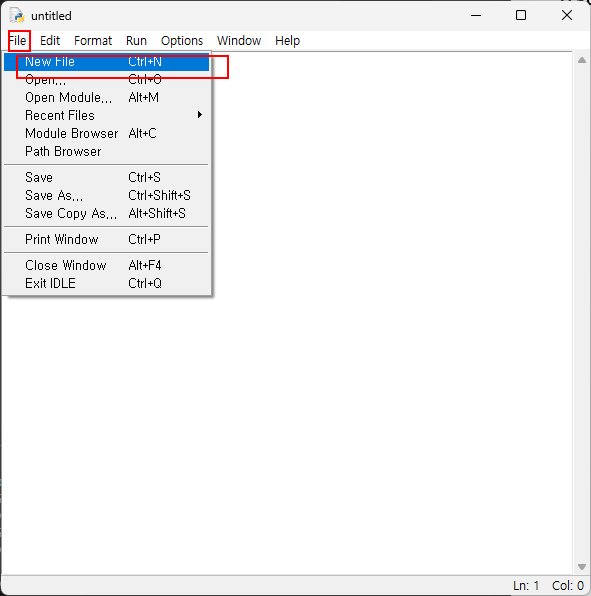Choose Exit IDLE menu entry

click(106, 284)
